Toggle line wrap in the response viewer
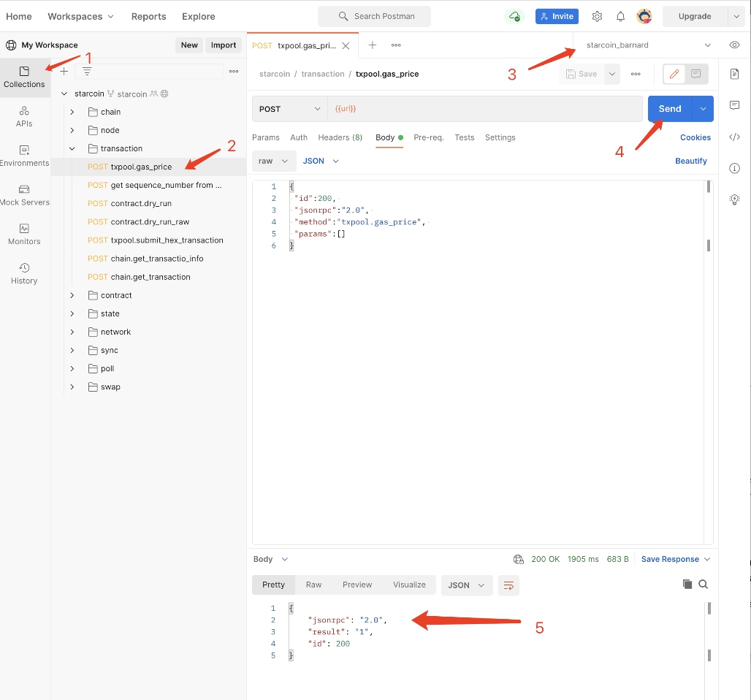 coord(508,585)
